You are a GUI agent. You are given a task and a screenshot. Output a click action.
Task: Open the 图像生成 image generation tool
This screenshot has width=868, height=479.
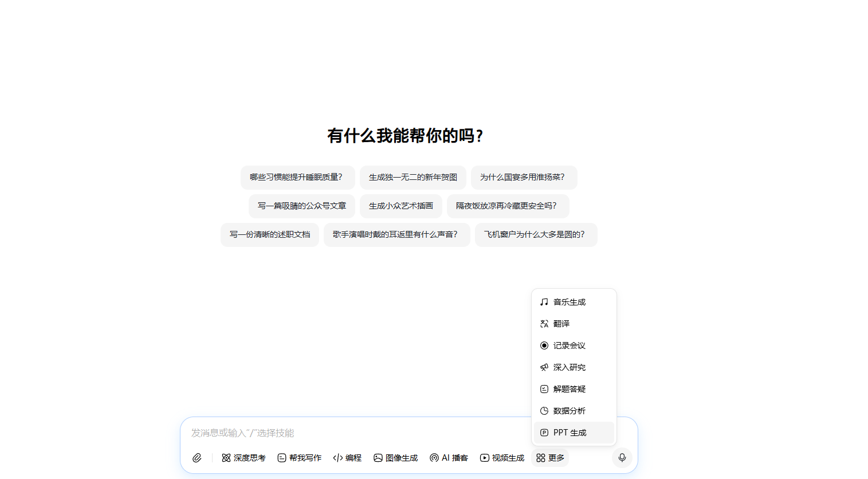coord(395,458)
